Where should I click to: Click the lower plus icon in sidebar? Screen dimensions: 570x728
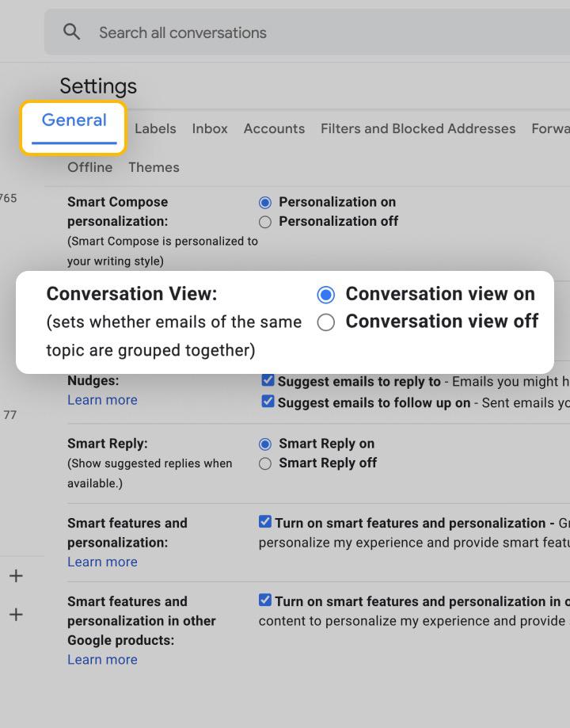(14, 614)
